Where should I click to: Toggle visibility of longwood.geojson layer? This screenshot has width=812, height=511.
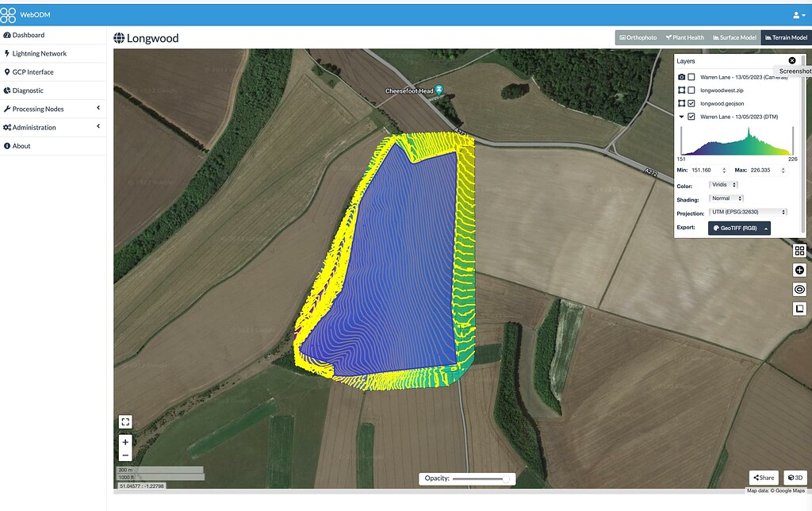click(x=691, y=102)
